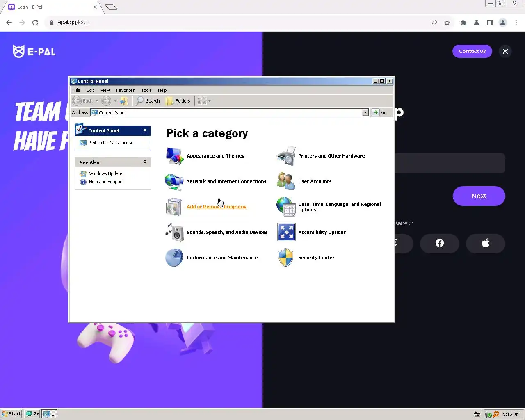525x420 pixels.
Task: Open the Edit menu
Action: pos(90,90)
